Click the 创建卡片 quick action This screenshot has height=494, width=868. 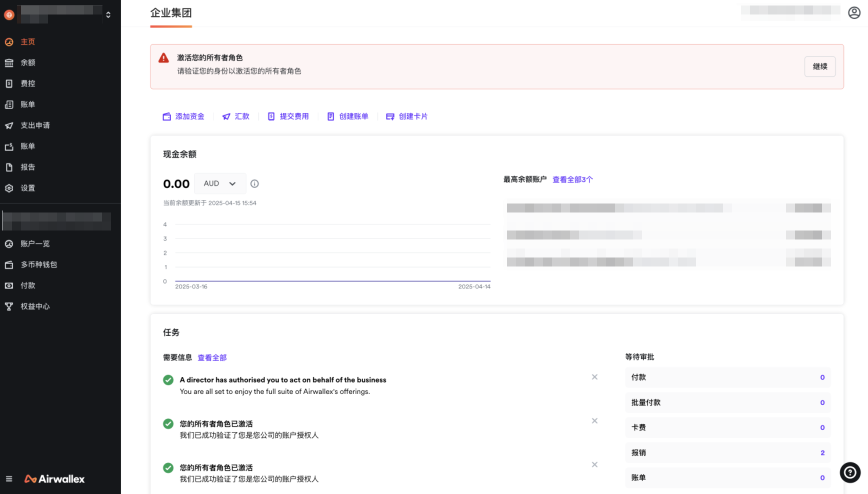tap(406, 116)
